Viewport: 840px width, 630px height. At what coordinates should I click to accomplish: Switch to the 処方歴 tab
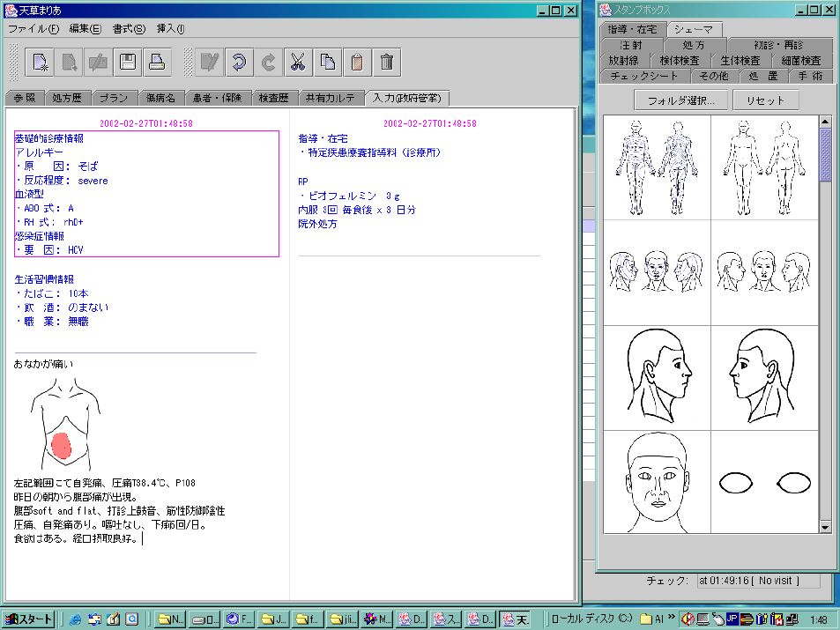pos(65,97)
